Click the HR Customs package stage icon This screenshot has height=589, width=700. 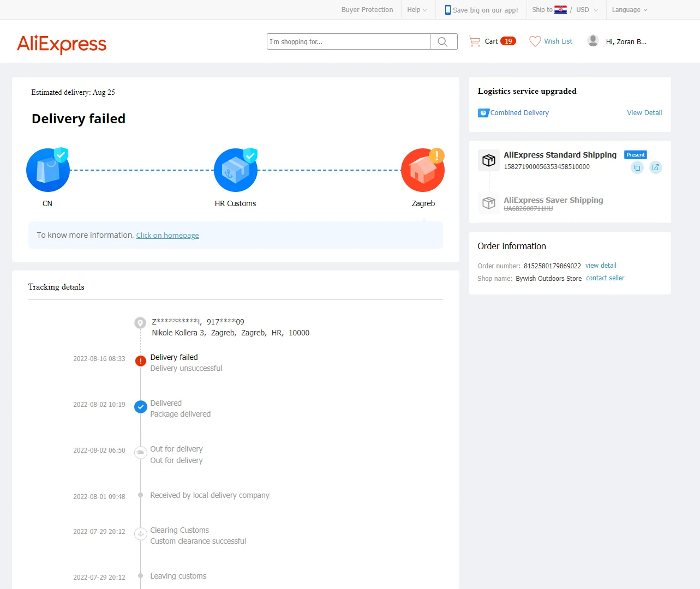coord(236,170)
